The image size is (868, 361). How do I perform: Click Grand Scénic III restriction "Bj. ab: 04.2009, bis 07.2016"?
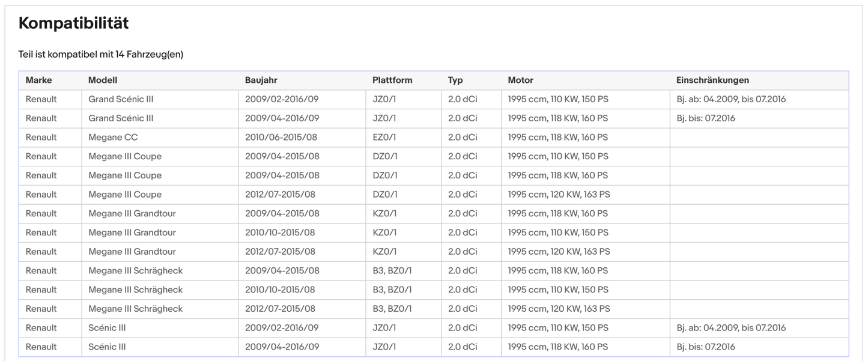(x=730, y=100)
